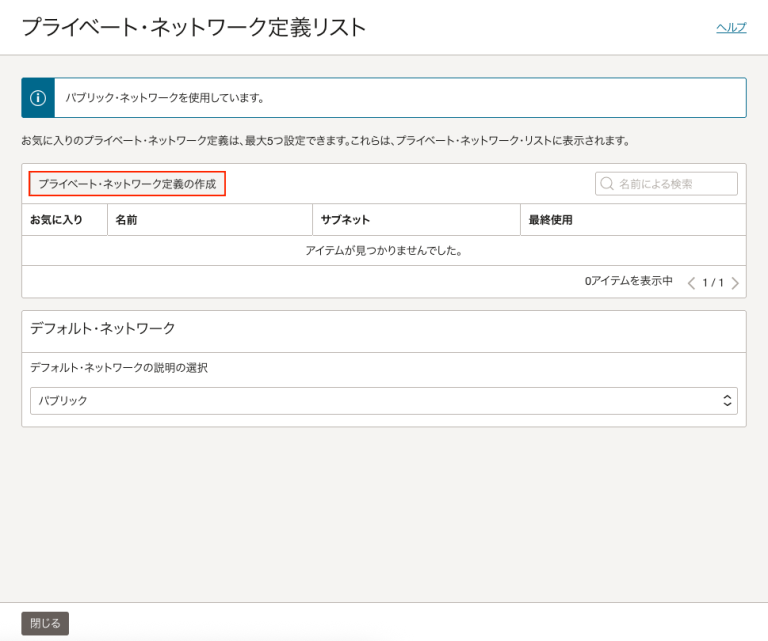
Task: Sort by the 最終使用 column header
Action: pyautogui.click(x=550, y=220)
